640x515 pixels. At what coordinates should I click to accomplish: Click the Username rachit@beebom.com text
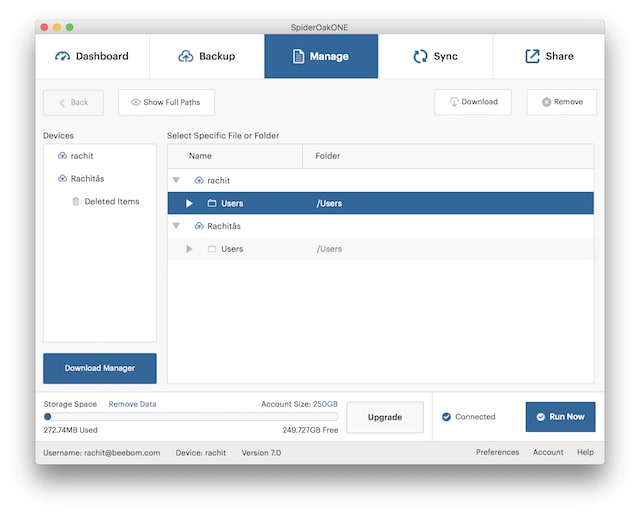(x=102, y=453)
